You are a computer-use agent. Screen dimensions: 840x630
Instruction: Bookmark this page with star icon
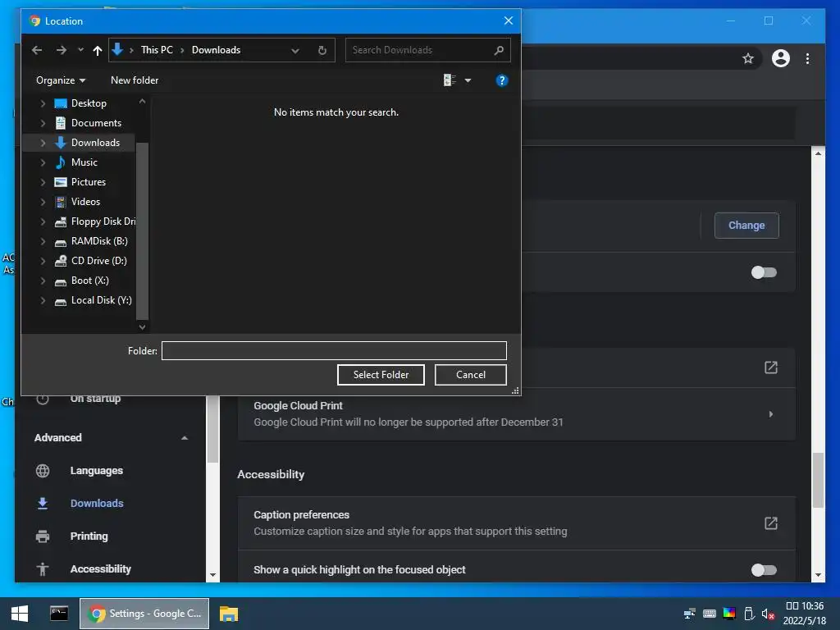(748, 58)
